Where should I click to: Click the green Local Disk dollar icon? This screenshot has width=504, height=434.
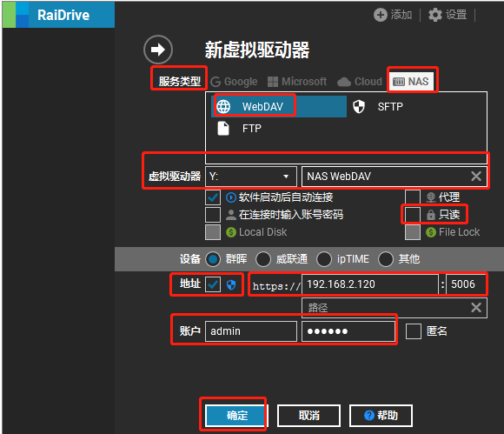click(231, 232)
